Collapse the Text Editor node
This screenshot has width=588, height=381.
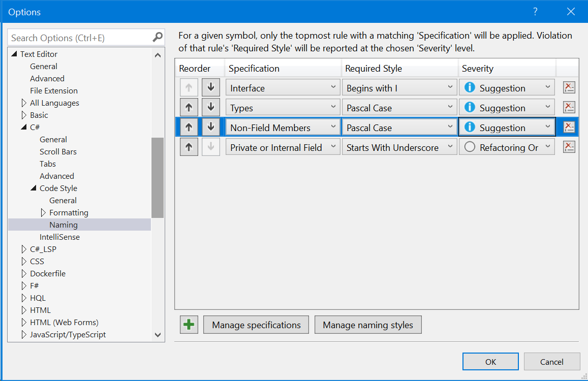point(14,54)
